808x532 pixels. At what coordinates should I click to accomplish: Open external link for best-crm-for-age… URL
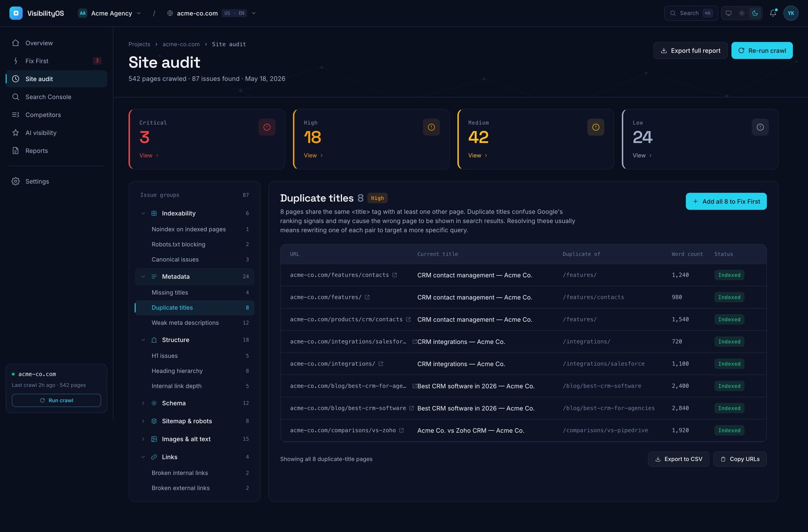tap(414, 386)
